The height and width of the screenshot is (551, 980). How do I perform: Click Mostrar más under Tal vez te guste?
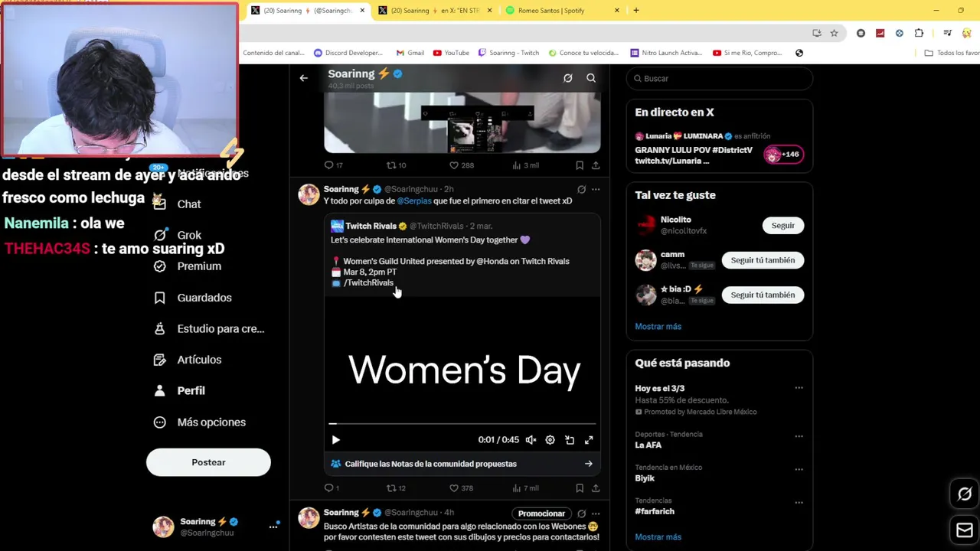(x=658, y=327)
